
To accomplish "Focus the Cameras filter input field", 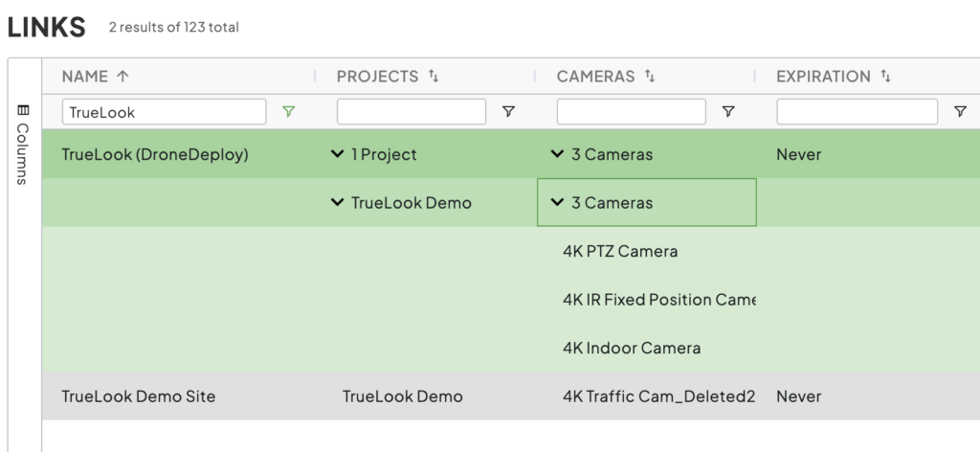I will 632,112.
